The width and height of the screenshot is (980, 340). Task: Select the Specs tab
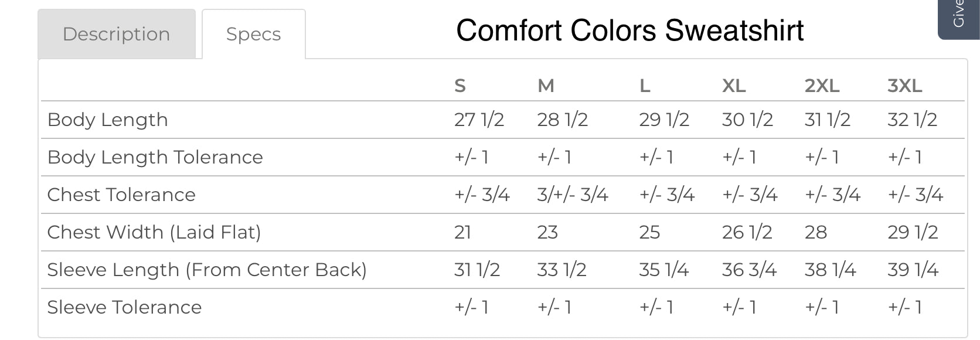(253, 34)
